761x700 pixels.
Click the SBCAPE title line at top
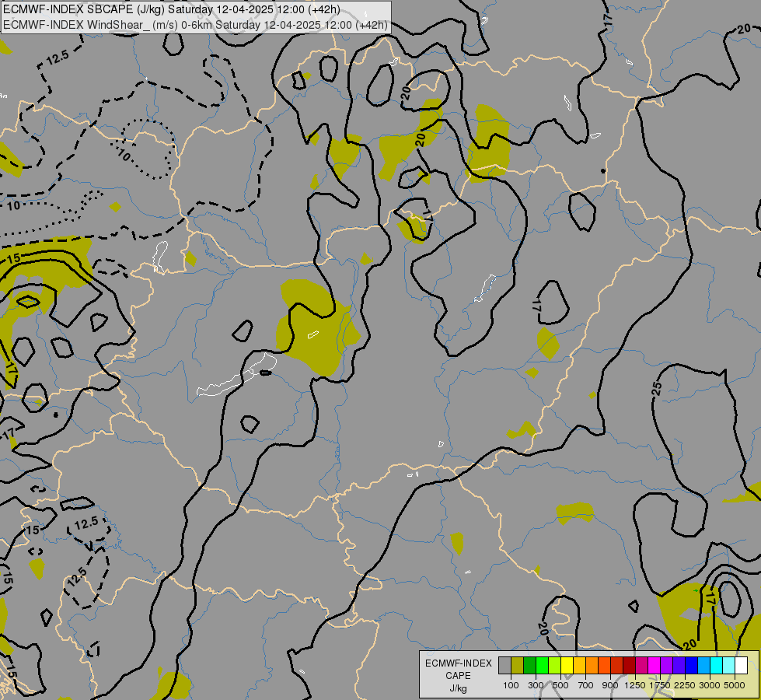point(172,9)
